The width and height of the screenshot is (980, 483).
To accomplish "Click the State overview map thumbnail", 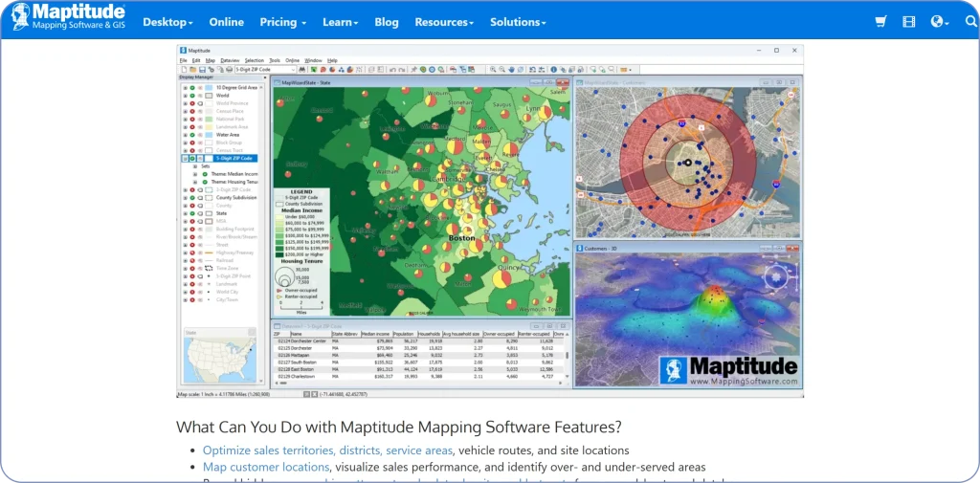I will tap(220, 360).
